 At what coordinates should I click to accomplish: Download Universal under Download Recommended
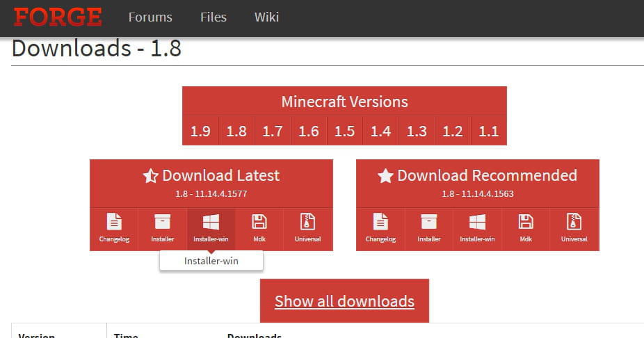(x=574, y=230)
